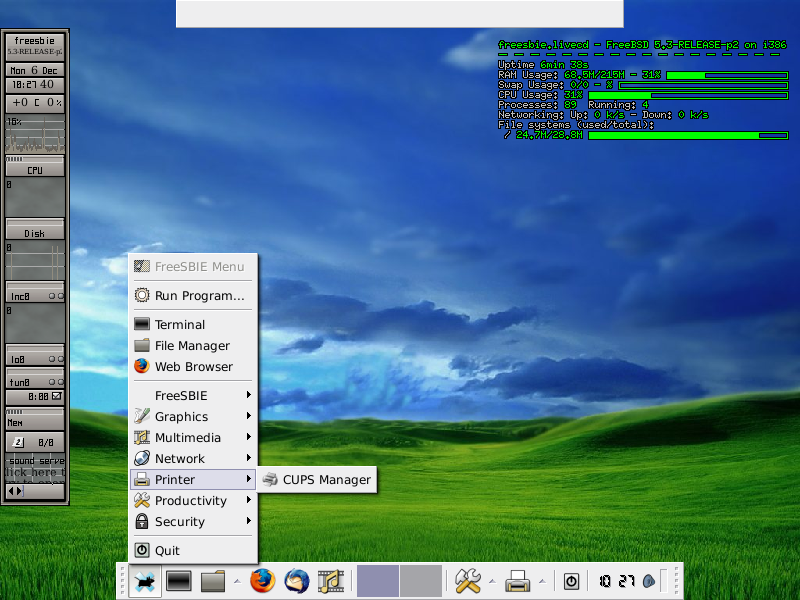
Task: Expand the Productivity submenu arrow
Action: pos(248,500)
